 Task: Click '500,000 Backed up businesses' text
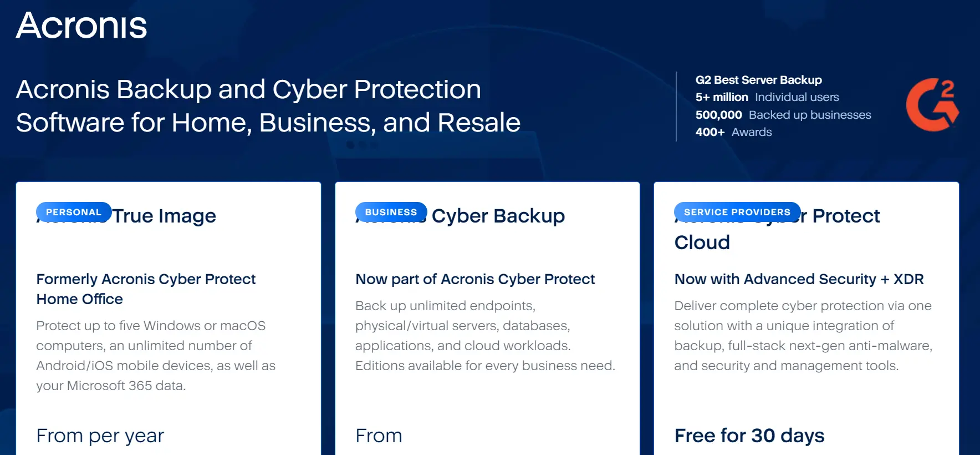pos(783,115)
